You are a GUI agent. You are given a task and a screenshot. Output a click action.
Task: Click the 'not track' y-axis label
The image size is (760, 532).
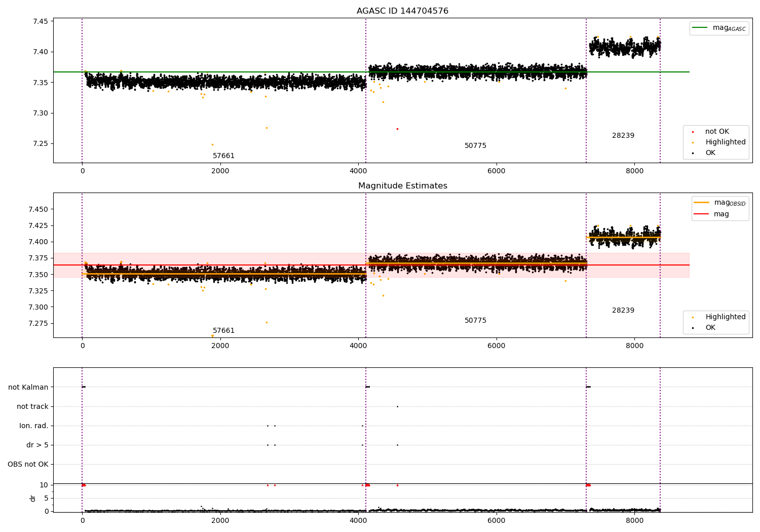click(32, 406)
